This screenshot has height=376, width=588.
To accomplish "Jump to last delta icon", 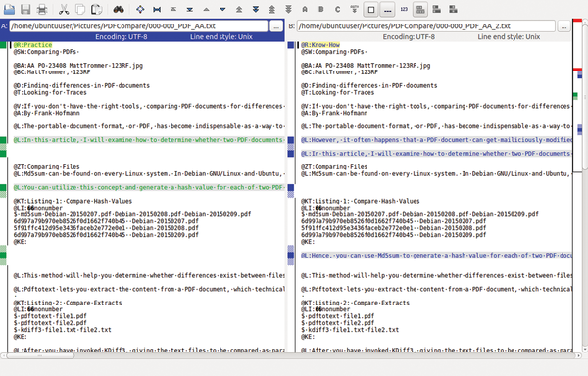I will pos(190,9).
